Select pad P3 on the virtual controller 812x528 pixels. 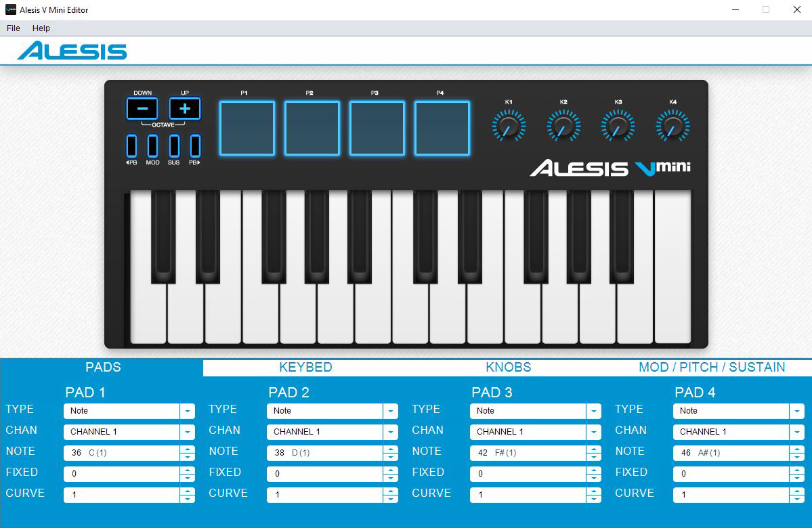pos(377,128)
